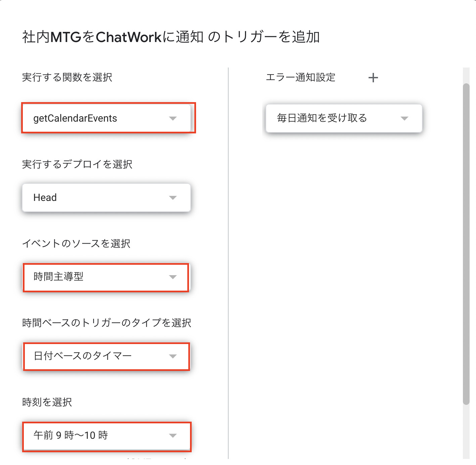Click the arrow on the 時間主導型 selector
The height and width of the screenshot is (465, 476).
(173, 277)
